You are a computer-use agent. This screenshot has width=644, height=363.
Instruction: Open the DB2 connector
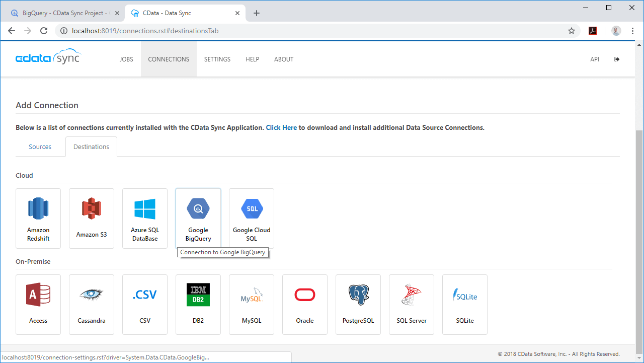coord(198,304)
